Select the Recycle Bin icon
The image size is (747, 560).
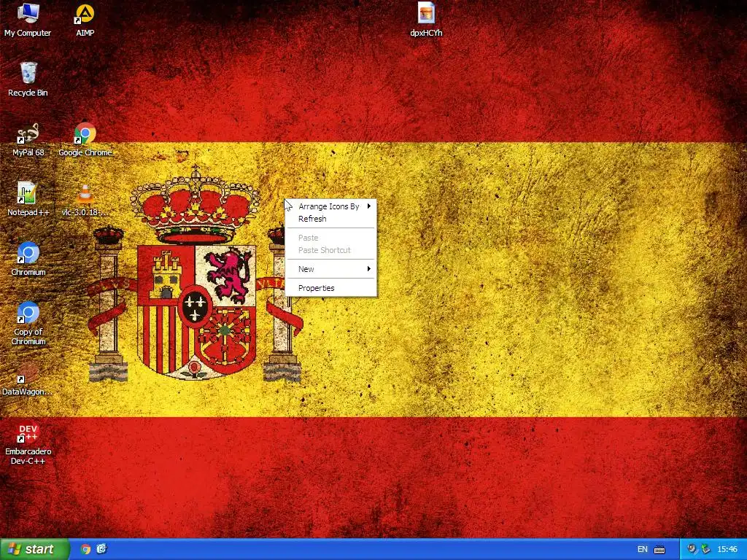(x=28, y=79)
